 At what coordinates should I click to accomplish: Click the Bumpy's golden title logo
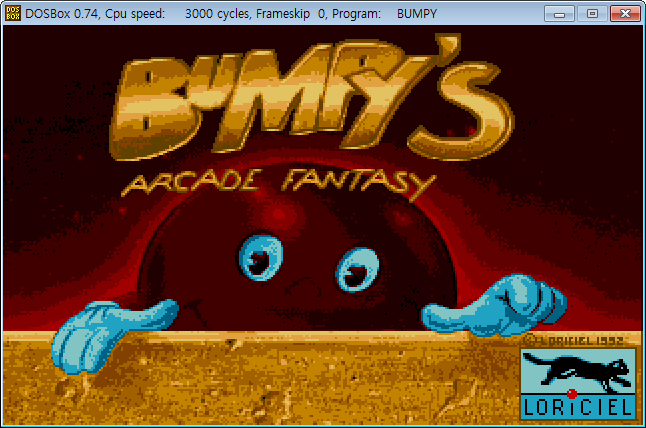[x=311, y=97]
